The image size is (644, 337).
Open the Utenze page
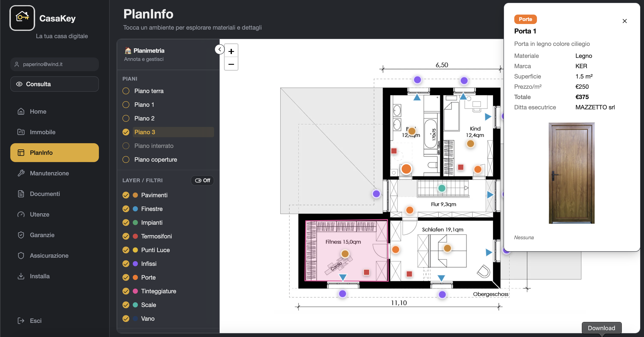click(x=55, y=214)
